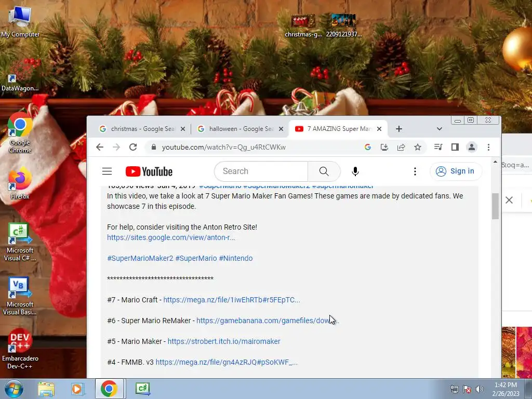This screenshot has width=532, height=399.
Task: Open Super Mario ReMaker gamebanana link
Action: (268, 321)
